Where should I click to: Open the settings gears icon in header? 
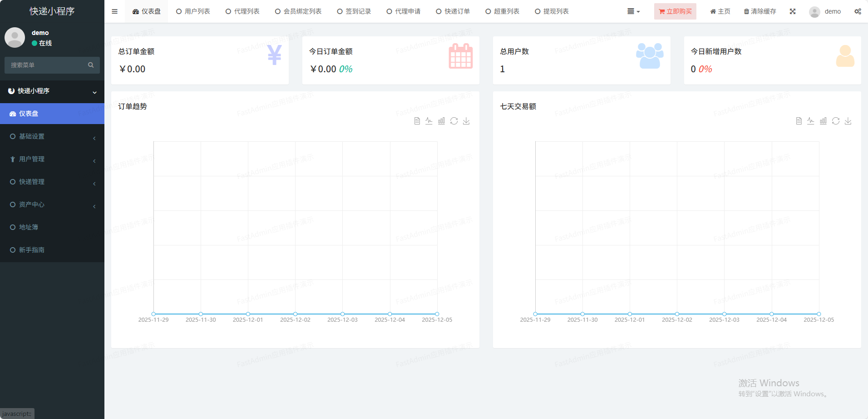coord(858,11)
